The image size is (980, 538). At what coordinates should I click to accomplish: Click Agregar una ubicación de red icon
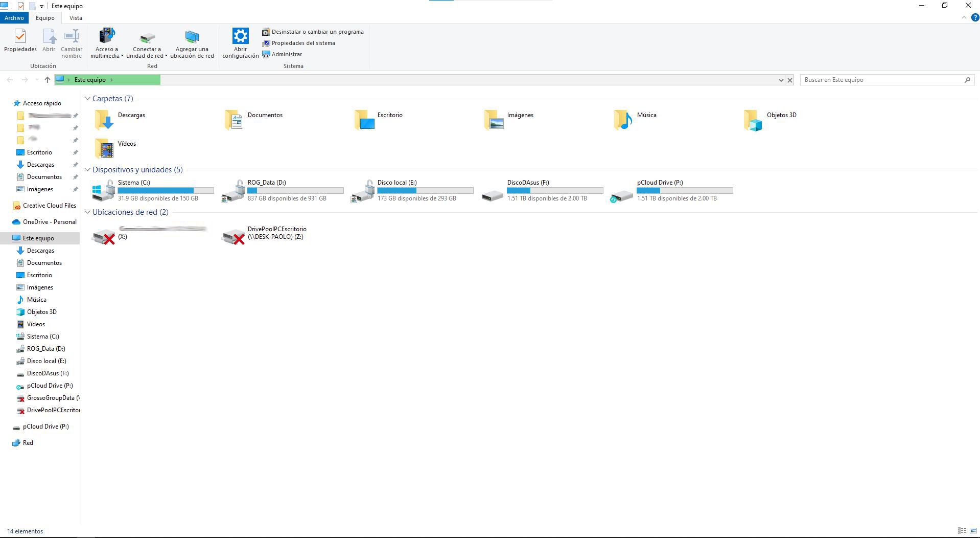click(x=192, y=37)
